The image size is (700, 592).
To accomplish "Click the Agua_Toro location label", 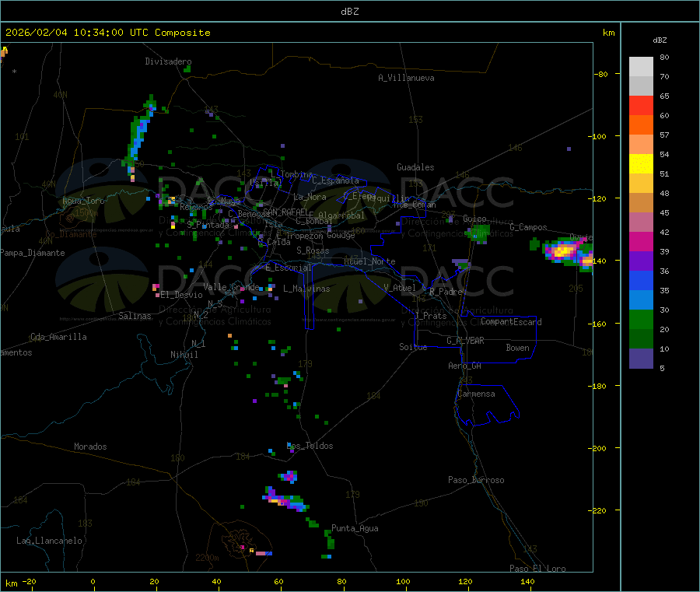I will (83, 201).
